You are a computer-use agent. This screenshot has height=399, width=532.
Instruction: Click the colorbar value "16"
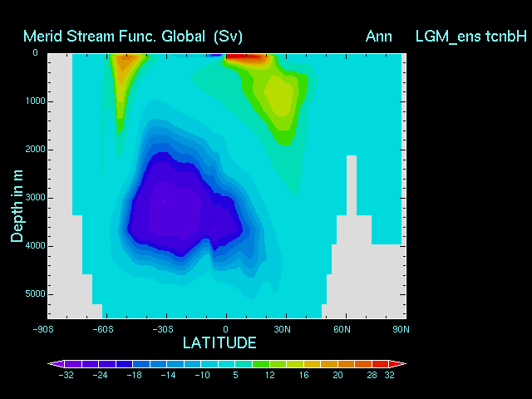[x=304, y=375]
